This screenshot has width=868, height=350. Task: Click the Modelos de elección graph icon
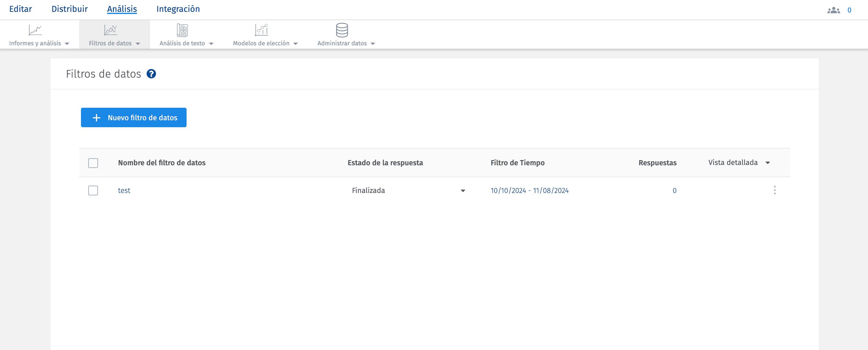[x=261, y=30]
